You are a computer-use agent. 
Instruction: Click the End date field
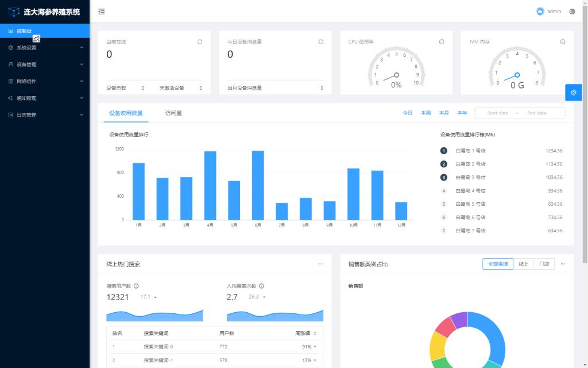537,113
